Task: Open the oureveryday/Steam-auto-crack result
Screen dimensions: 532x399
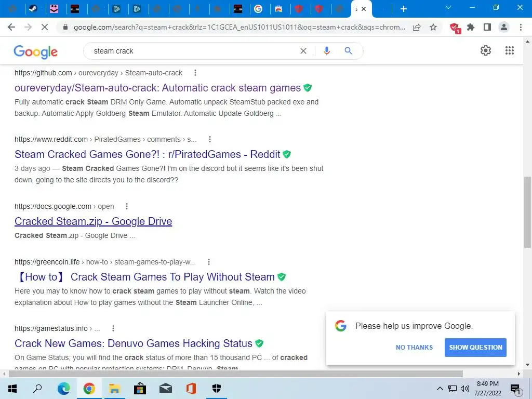Action: tap(157, 88)
